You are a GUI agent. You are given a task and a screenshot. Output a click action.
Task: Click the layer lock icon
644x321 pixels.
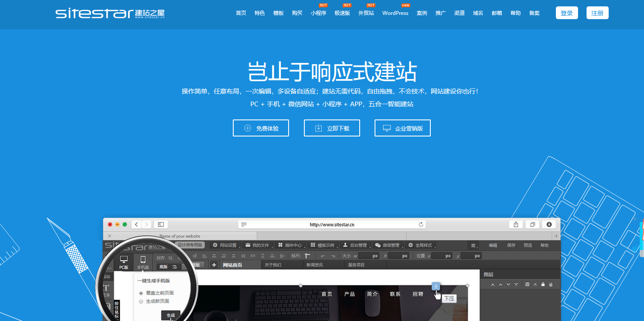(x=543, y=284)
